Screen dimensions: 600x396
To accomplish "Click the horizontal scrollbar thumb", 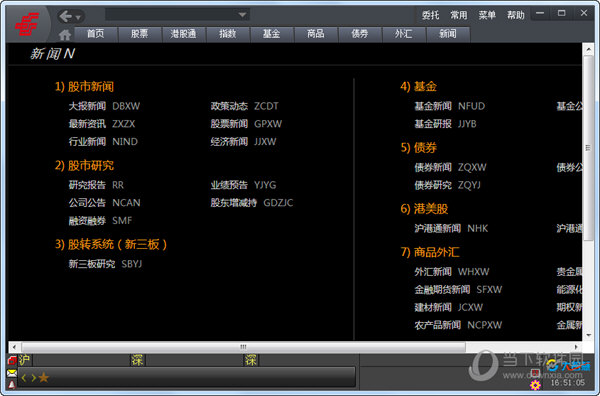I will point(243,347).
